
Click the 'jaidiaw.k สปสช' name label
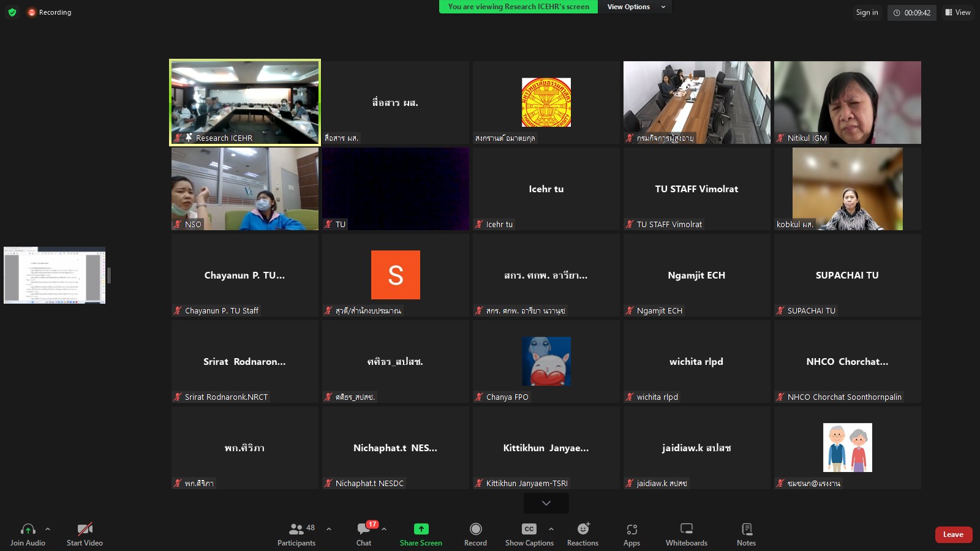[661, 483]
